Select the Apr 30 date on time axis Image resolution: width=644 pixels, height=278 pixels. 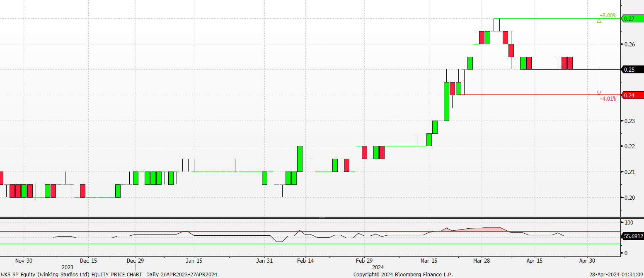587,261
